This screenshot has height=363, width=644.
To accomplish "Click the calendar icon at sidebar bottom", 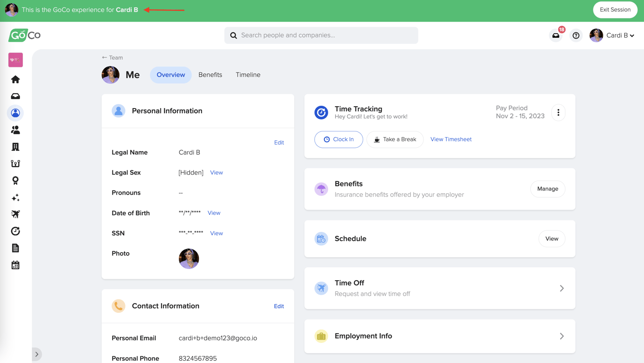I will pos(15,264).
